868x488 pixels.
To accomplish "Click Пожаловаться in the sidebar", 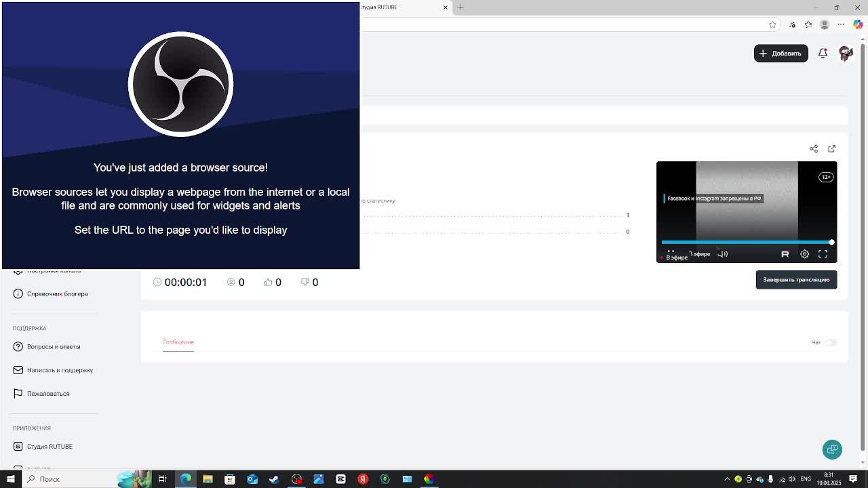I will click(48, 393).
